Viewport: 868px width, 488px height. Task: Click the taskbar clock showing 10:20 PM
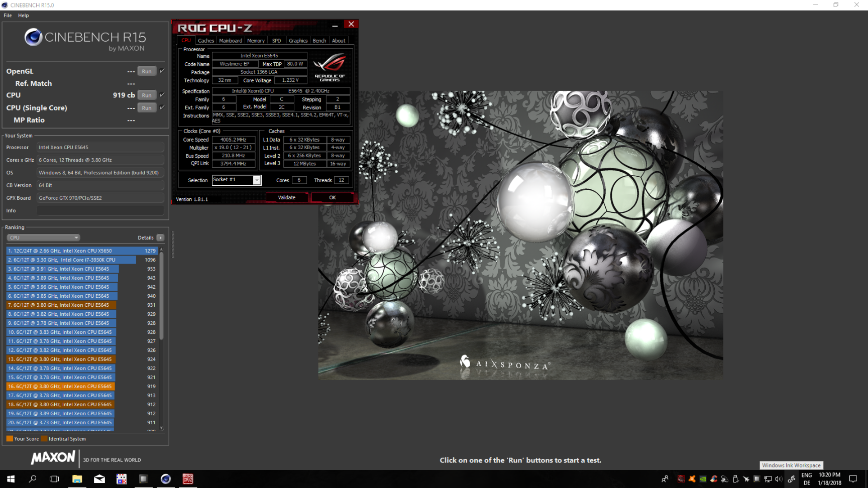(829, 479)
